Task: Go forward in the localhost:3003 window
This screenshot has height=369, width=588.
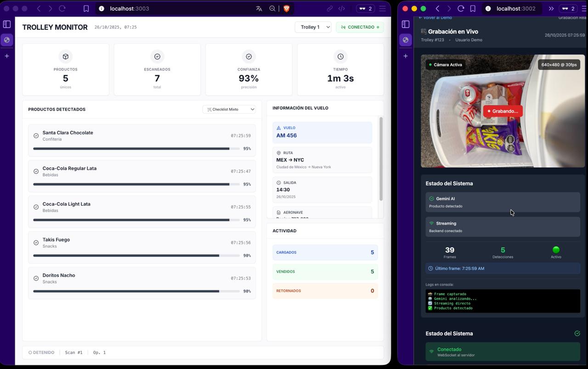Action: coord(51,8)
